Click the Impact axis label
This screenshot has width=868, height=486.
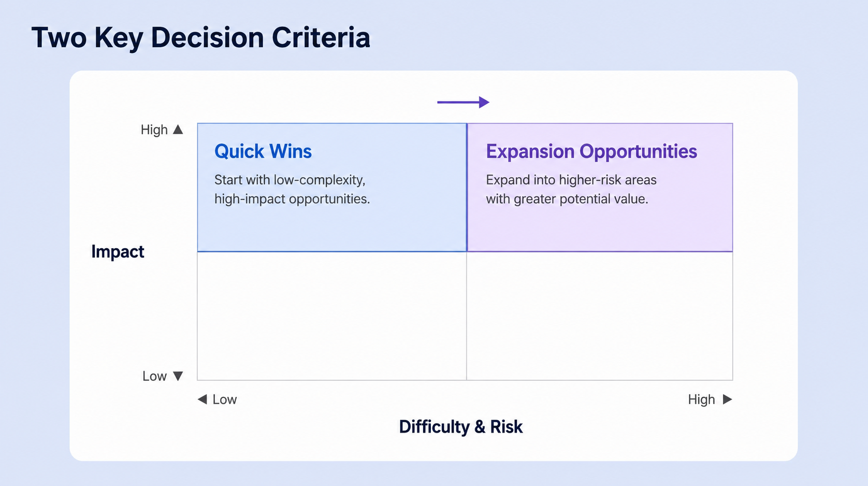[118, 251]
